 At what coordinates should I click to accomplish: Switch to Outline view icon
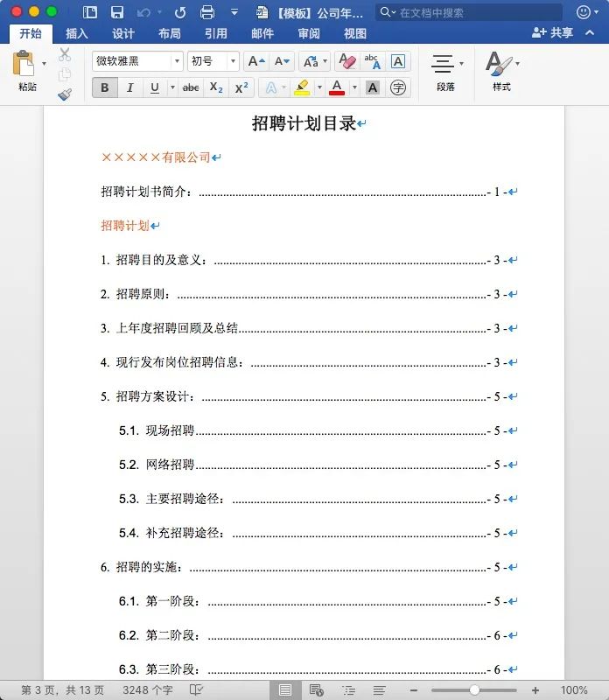coord(349,690)
